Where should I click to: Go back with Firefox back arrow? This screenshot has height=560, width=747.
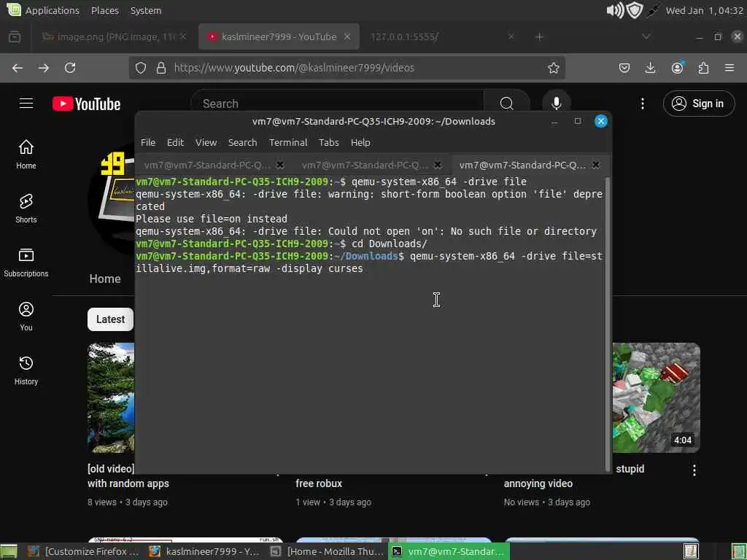click(x=18, y=68)
